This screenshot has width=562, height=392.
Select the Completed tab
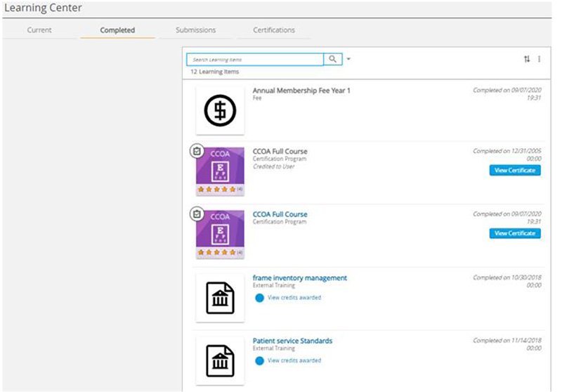(x=117, y=30)
